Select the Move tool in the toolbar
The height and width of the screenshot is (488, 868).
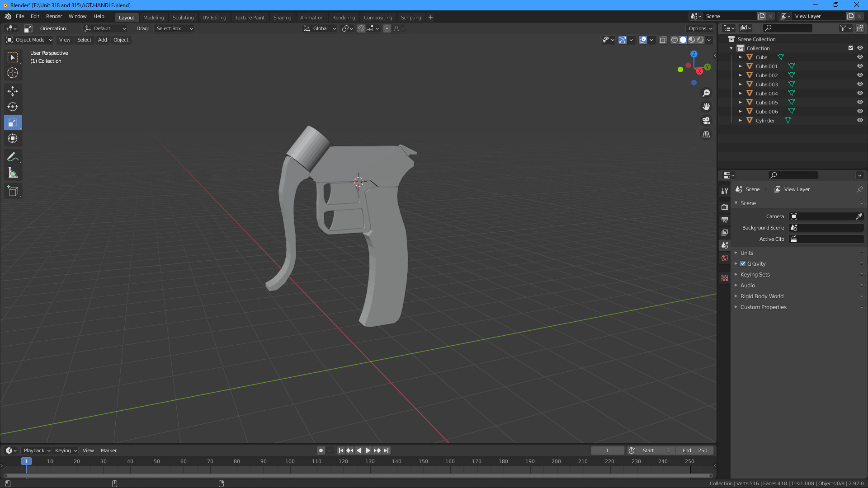click(x=13, y=91)
